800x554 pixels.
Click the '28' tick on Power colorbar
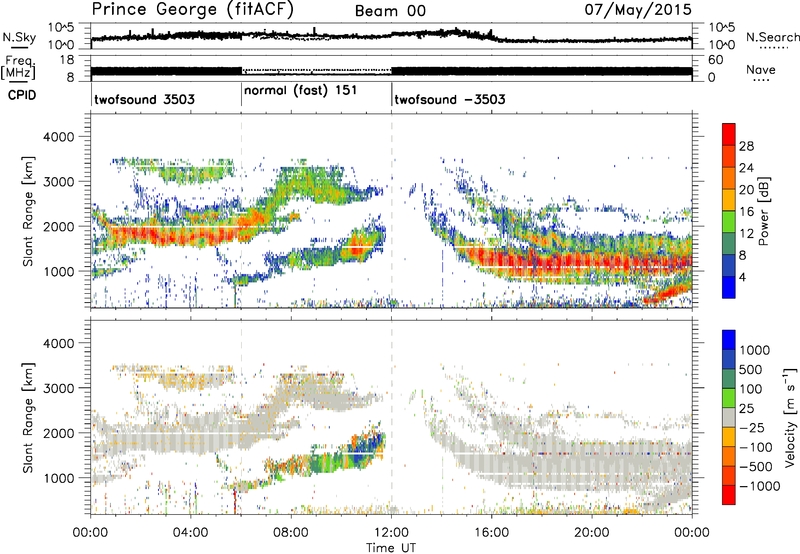coord(746,146)
